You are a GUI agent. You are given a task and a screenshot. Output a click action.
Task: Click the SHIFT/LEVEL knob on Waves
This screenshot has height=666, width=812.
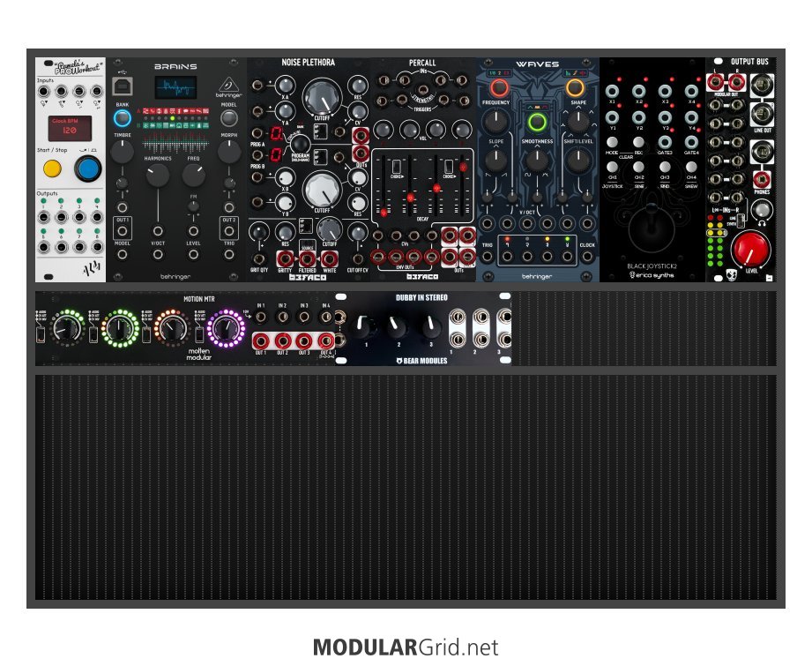pos(578,161)
